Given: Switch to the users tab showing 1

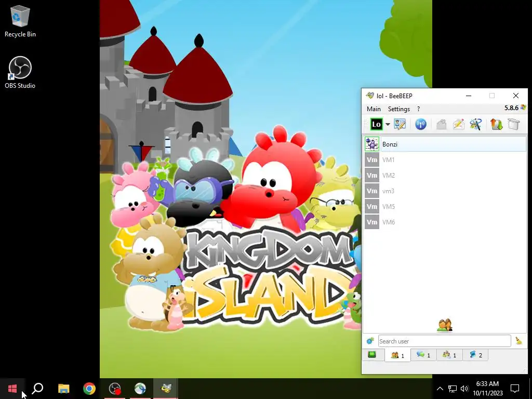Looking at the screenshot, I should pyautogui.click(x=397, y=355).
